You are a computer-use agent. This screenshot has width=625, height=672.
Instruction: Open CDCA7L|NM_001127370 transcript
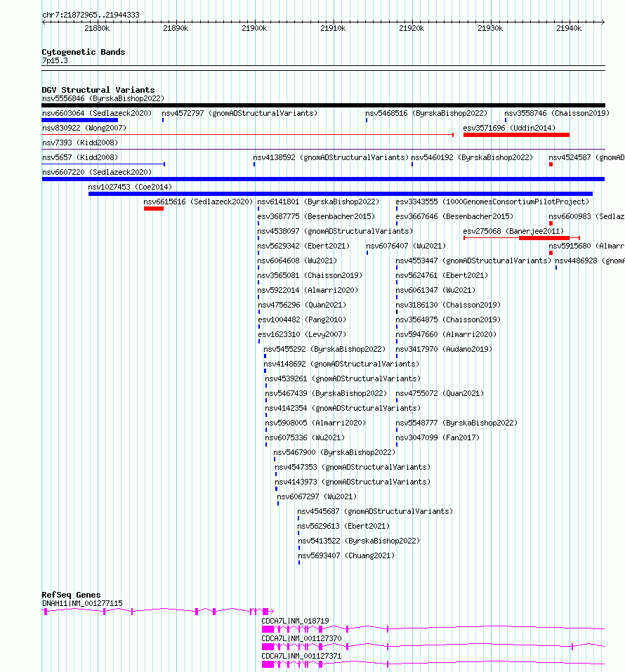pyautogui.click(x=302, y=638)
